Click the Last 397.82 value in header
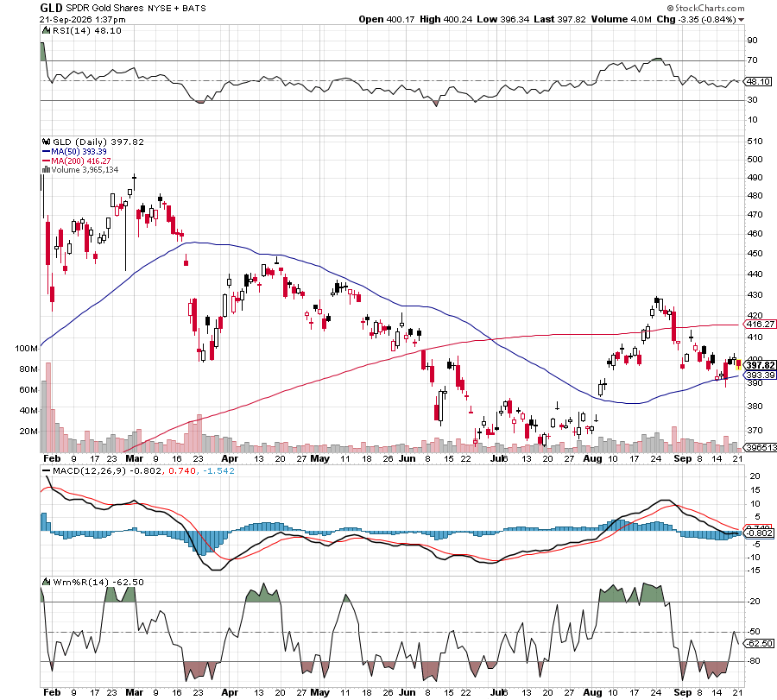Screen dimensions: 777x700 (559, 19)
